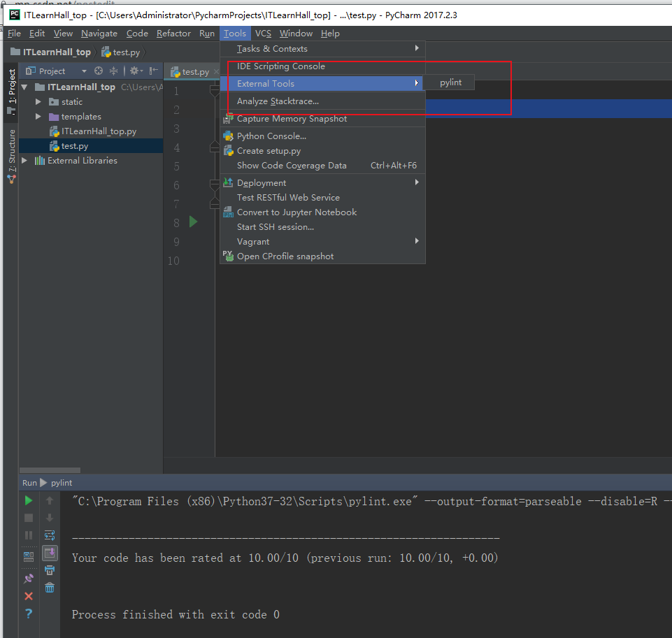Screen dimensions: 672x638
Task: Expand the static folder
Action: (38, 102)
